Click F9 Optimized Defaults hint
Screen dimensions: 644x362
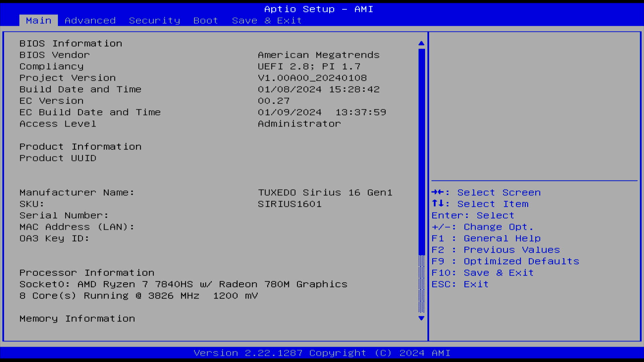(x=505, y=261)
